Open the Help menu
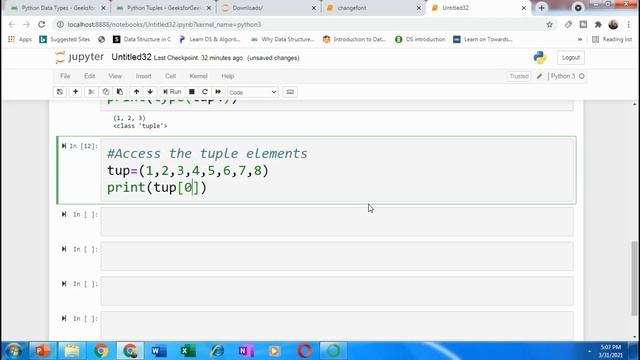 (227, 76)
